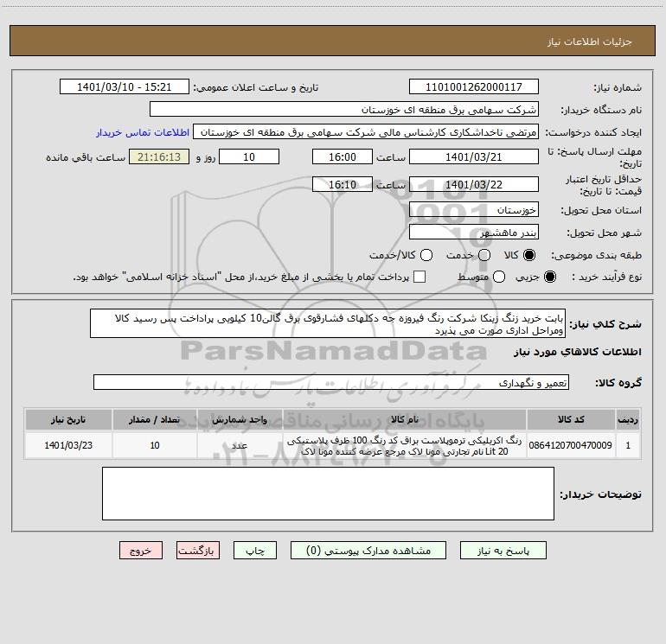
Task: Click the delivery province field خوزستان
Action: click(474, 209)
